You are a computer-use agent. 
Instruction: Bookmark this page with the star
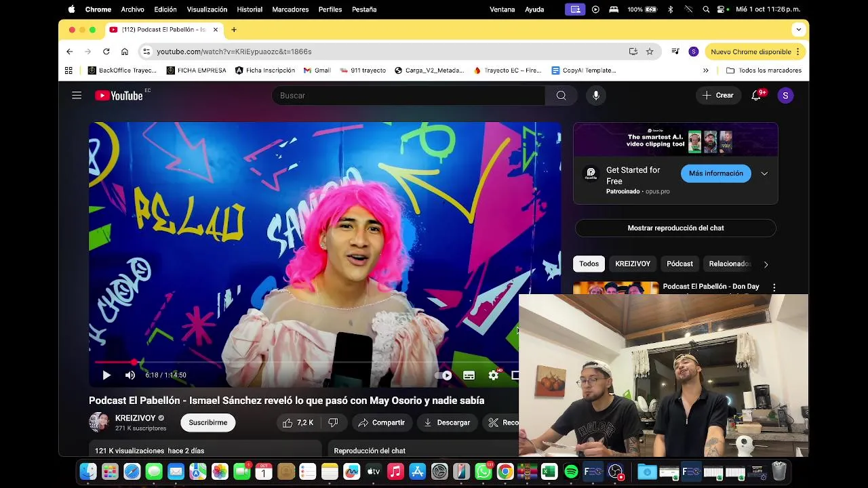tap(650, 52)
